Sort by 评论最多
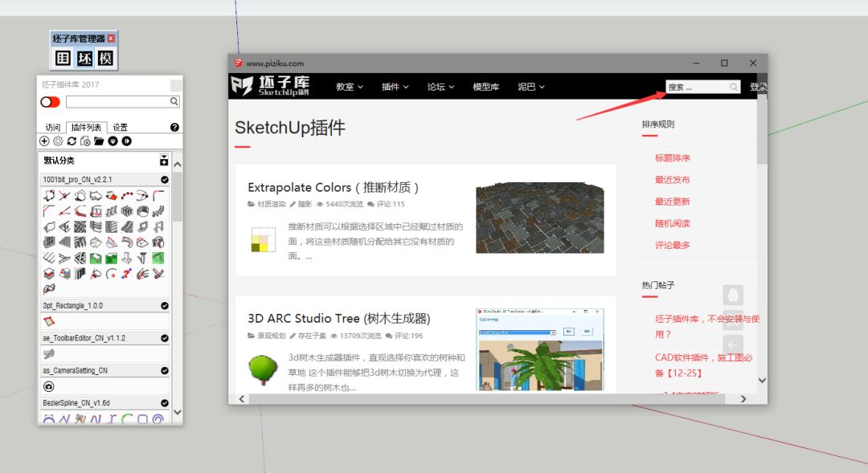 (672, 245)
